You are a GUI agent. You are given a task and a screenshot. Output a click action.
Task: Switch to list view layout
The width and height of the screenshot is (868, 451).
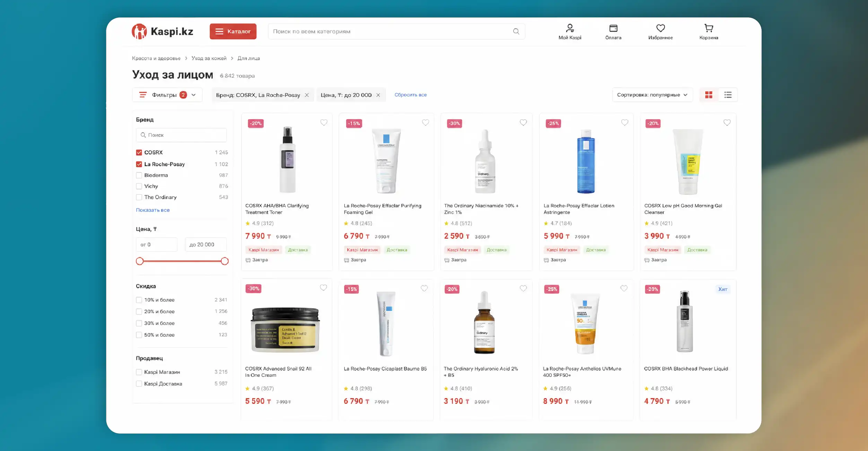click(x=728, y=95)
